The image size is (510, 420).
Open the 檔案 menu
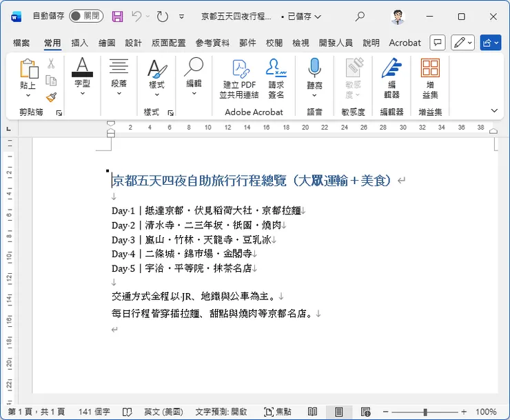(21, 43)
